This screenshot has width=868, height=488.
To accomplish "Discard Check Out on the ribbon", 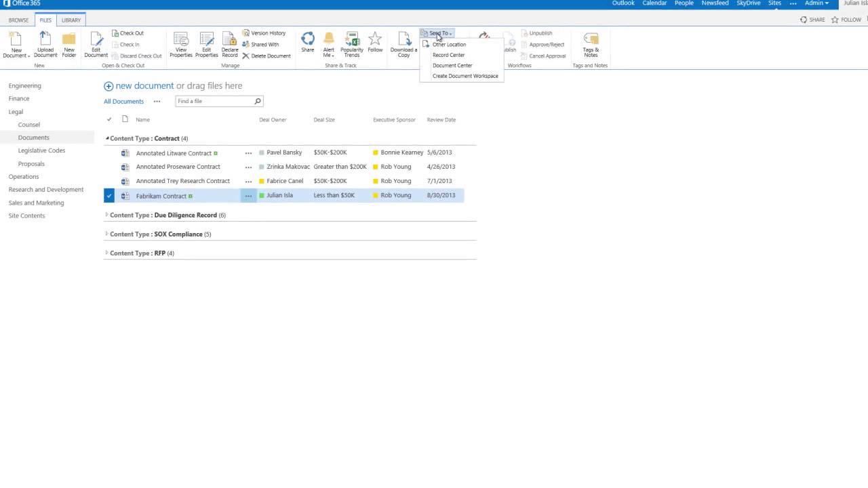I will [136, 56].
